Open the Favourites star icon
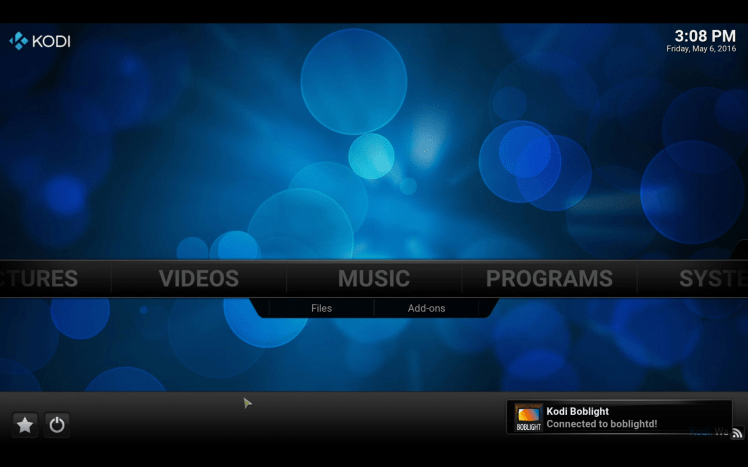The height and width of the screenshot is (467, 748). (25, 425)
